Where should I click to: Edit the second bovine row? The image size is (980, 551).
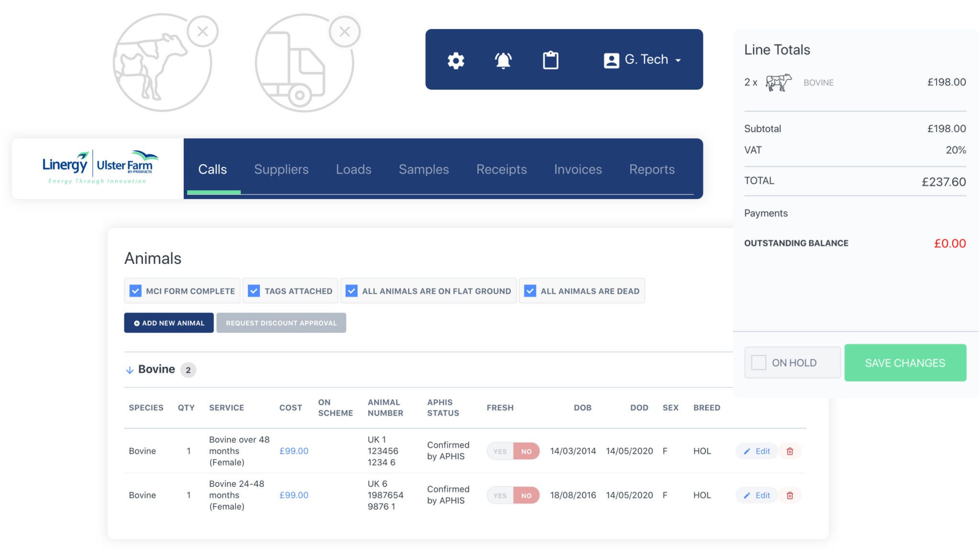757,496
